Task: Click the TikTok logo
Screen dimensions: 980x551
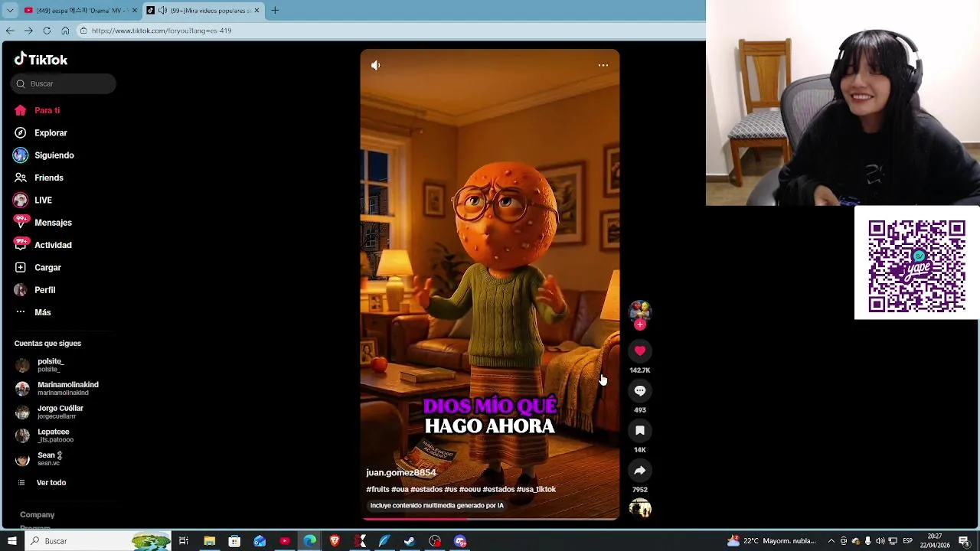Action: 41,60
